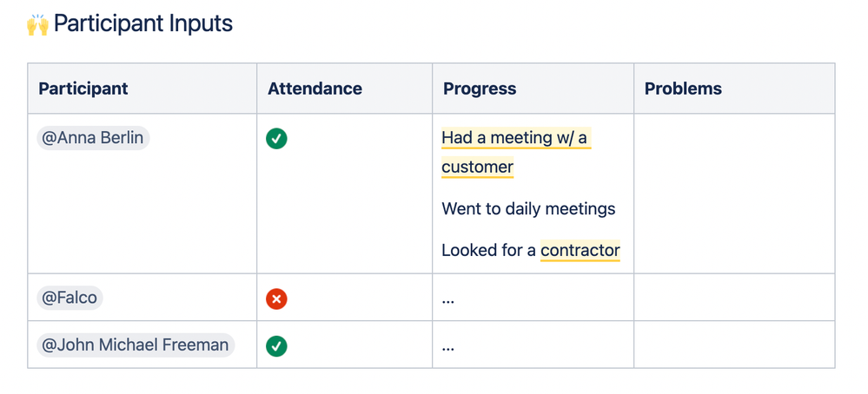Select the @John Michael Freeman mention
Screen dimensions: 868x394
pyautogui.click(x=136, y=345)
